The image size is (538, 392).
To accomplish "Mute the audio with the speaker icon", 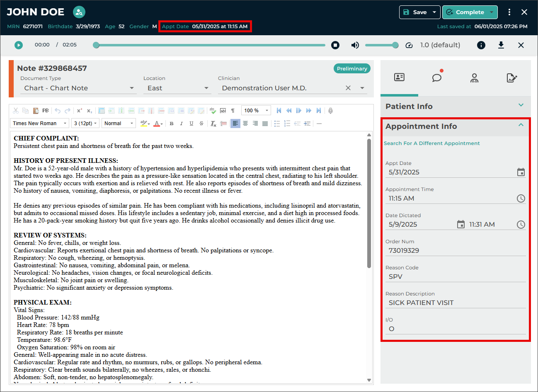I will pos(355,45).
